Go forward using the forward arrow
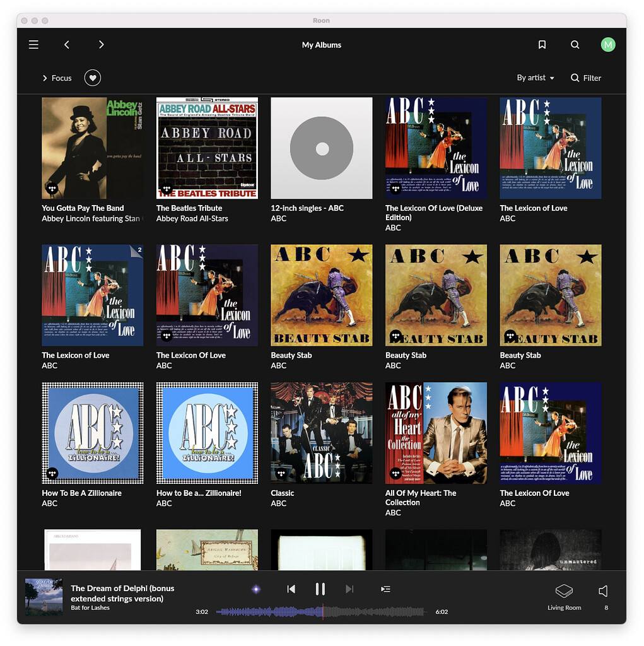This screenshot has width=644, height=646. click(101, 44)
